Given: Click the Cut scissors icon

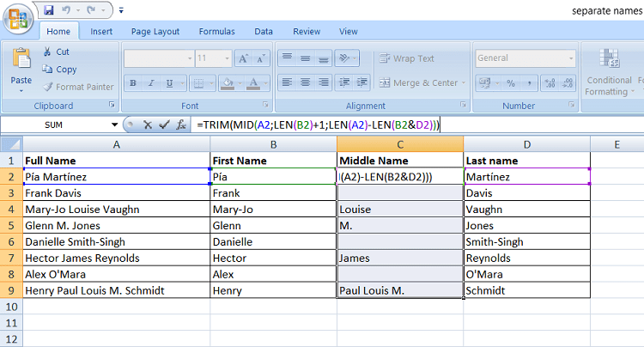Looking at the screenshot, I should pyautogui.click(x=47, y=52).
